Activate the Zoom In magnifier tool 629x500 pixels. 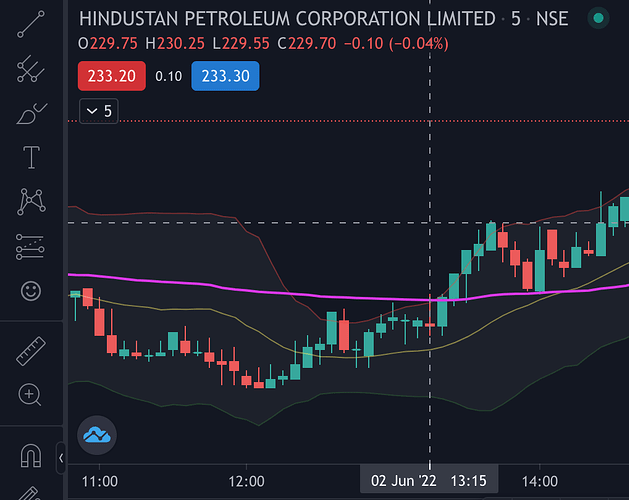point(31,395)
